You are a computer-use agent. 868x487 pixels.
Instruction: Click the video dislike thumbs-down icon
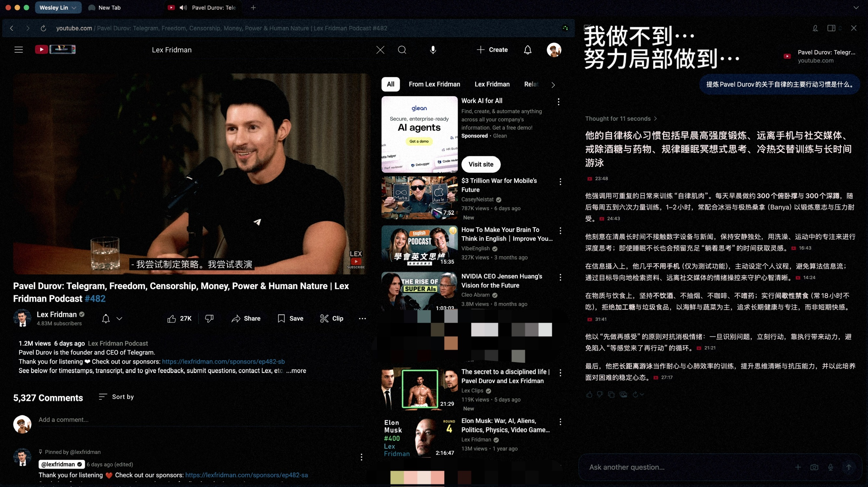(209, 318)
